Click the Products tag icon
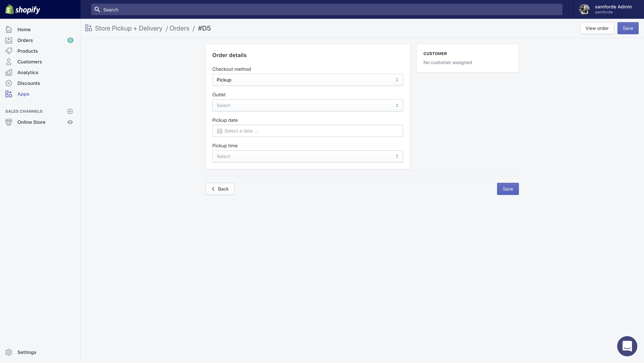The height and width of the screenshot is (363, 644). [x=9, y=51]
